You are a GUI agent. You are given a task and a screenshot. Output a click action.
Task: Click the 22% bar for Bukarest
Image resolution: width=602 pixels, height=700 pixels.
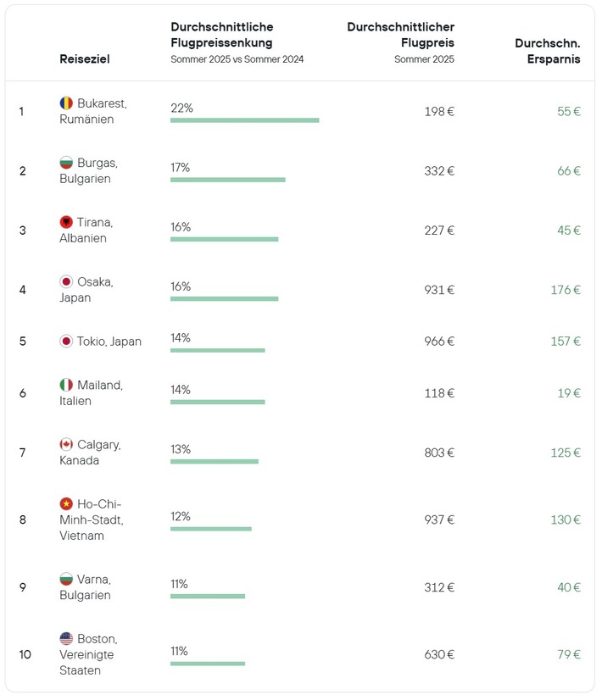click(x=244, y=120)
